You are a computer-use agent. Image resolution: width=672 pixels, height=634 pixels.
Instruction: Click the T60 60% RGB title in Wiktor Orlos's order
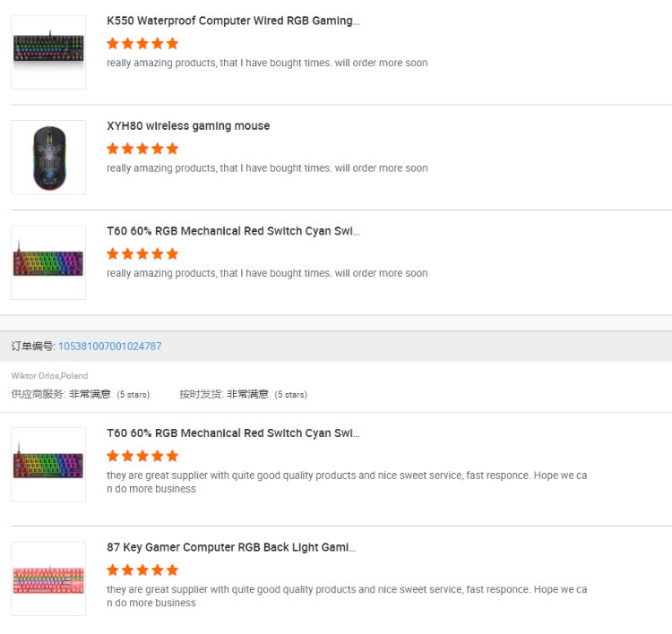pyautogui.click(x=233, y=433)
